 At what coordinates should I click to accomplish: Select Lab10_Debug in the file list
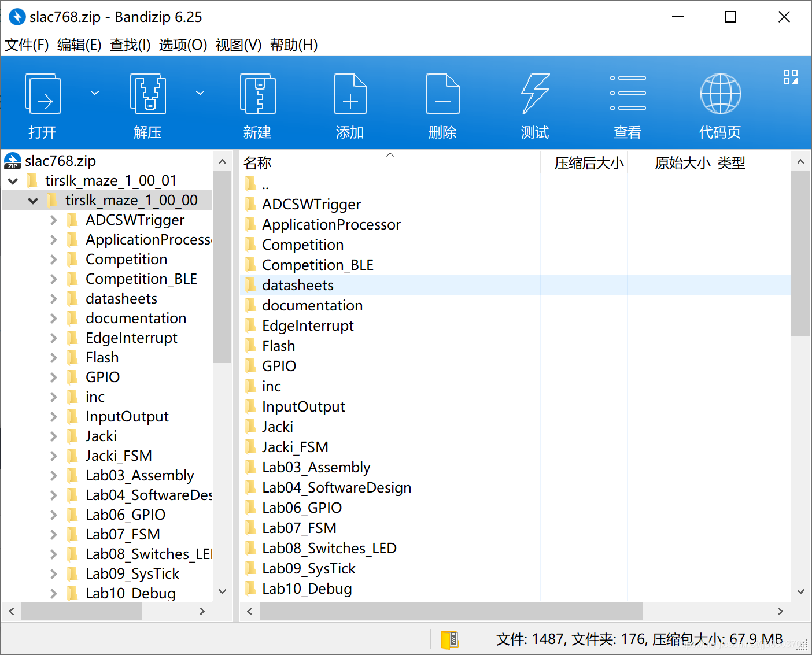point(307,589)
